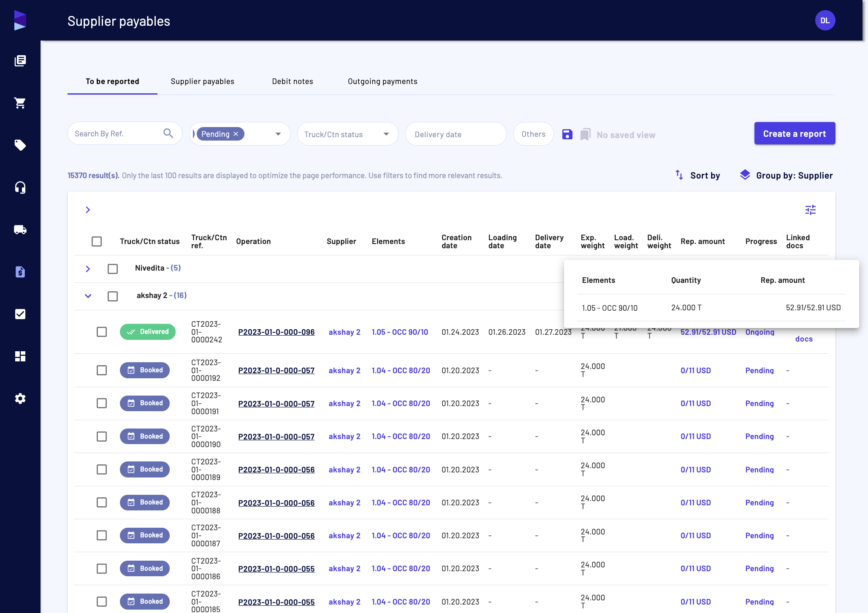Click the Create a report button
Screen dimensions: 868x613
click(x=795, y=133)
